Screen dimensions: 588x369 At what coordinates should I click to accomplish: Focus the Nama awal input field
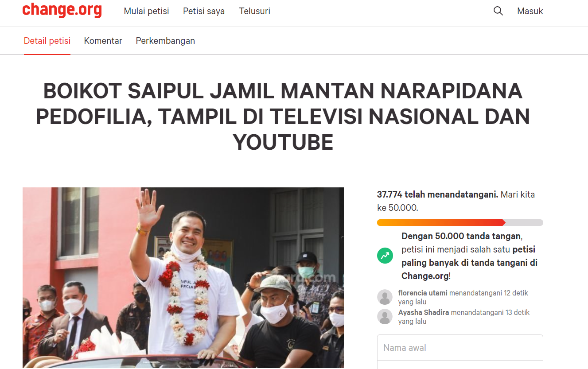point(460,348)
